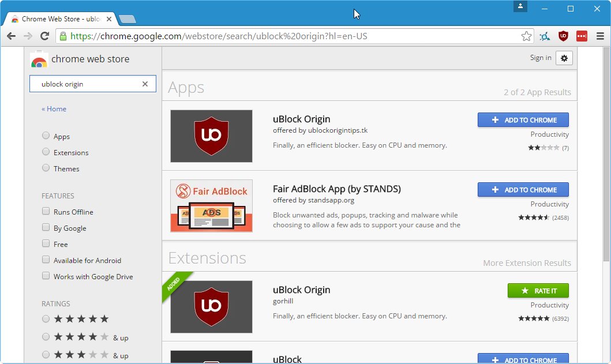Check the By Google feature filter
The image size is (611, 364).
click(46, 227)
